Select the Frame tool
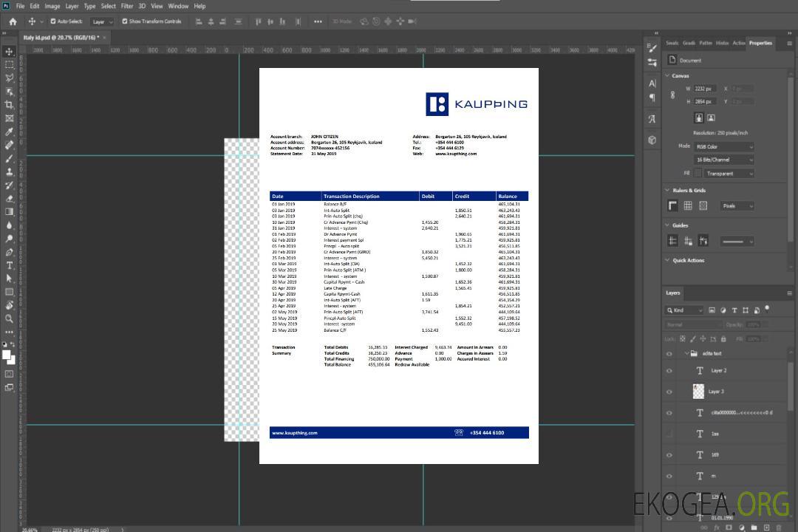The image size is (798, 532). point(9,118)
